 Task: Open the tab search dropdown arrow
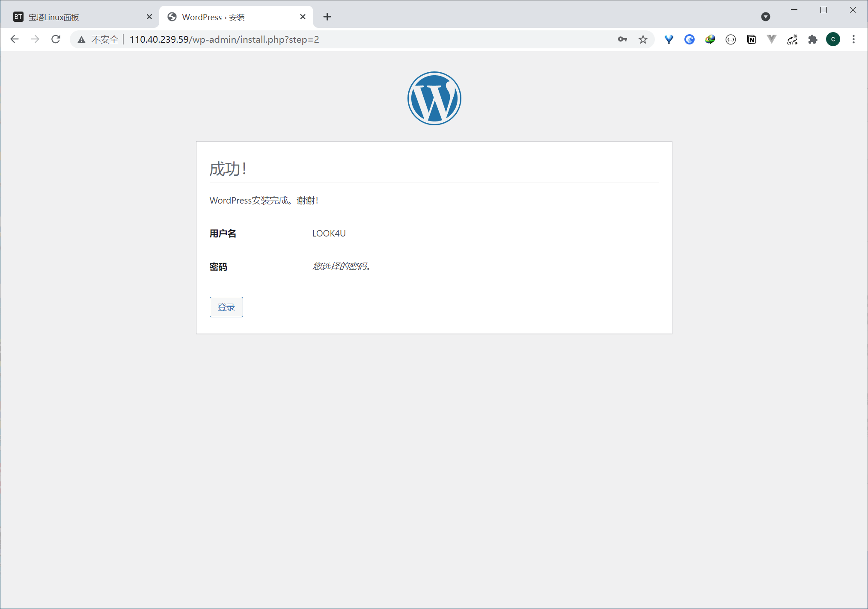click(x=766, y=17)
